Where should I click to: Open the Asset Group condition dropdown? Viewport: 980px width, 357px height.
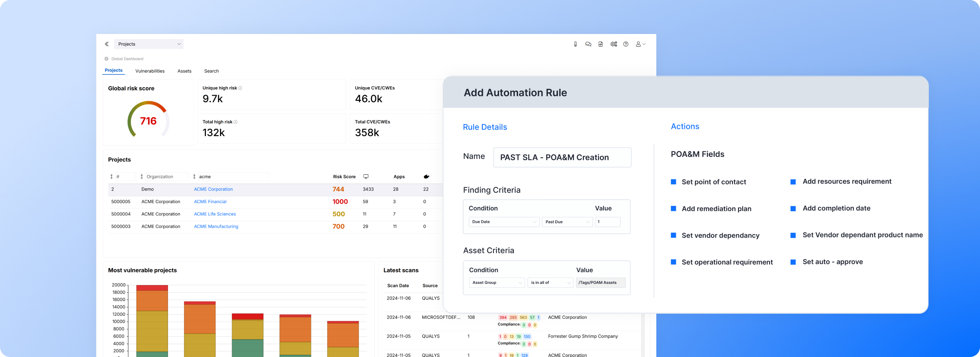point(497,283)
